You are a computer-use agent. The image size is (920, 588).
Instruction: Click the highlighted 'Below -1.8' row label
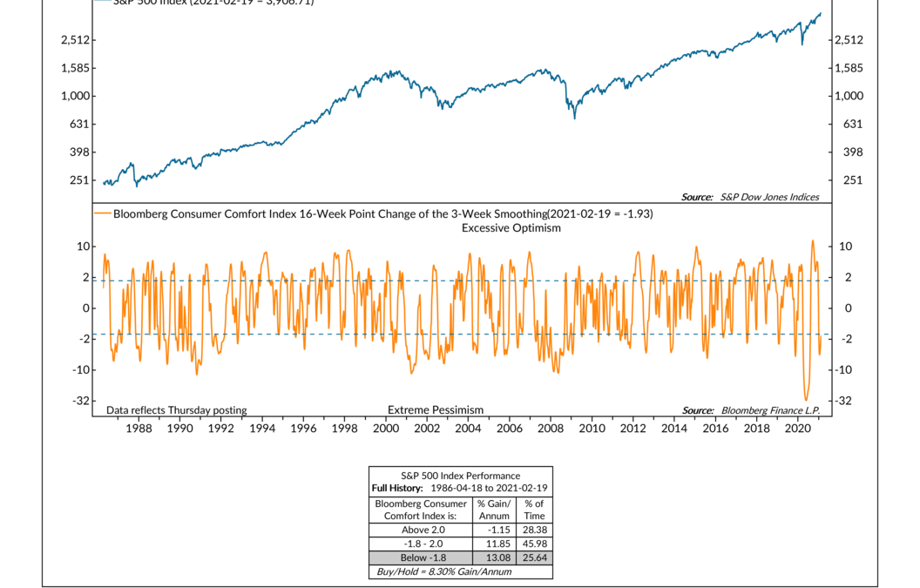click(x=423, y=558)
